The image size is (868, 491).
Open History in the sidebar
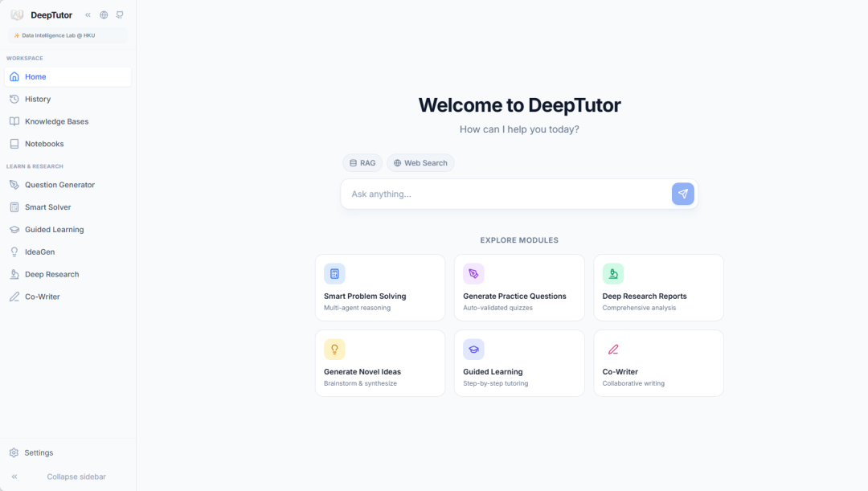[x=38, y=99]
